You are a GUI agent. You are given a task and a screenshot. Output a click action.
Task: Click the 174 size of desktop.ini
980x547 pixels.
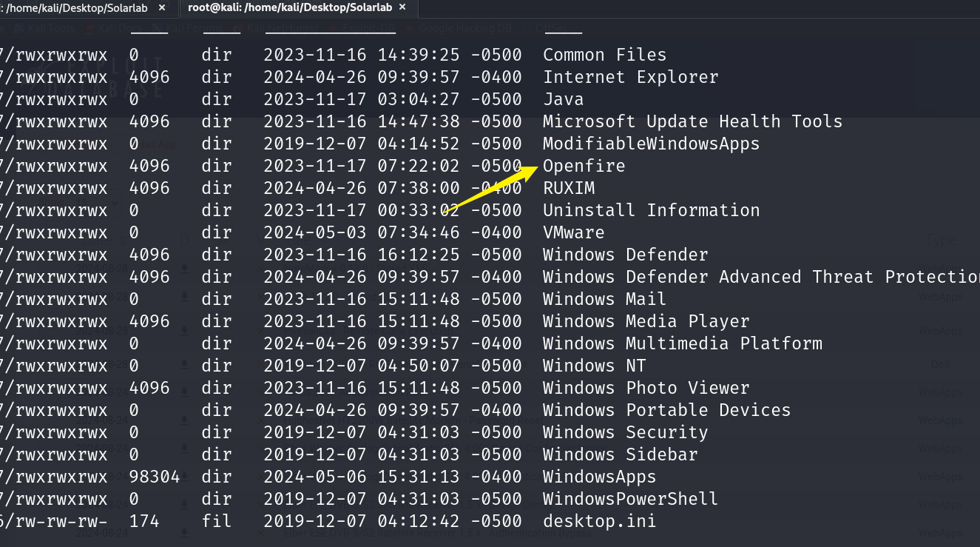click(x=144, y=521)
